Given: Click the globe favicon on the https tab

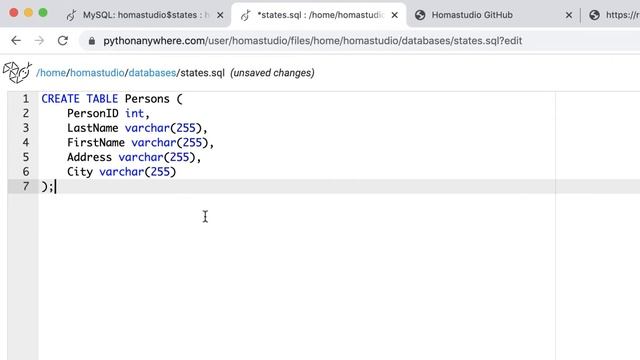Looking at the screenshot, I should tap(595, 15).
